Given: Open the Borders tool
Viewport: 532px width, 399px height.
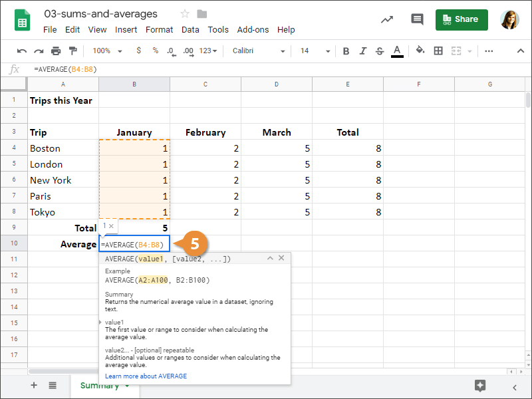Looking at the screenshot, I should 438,51.
